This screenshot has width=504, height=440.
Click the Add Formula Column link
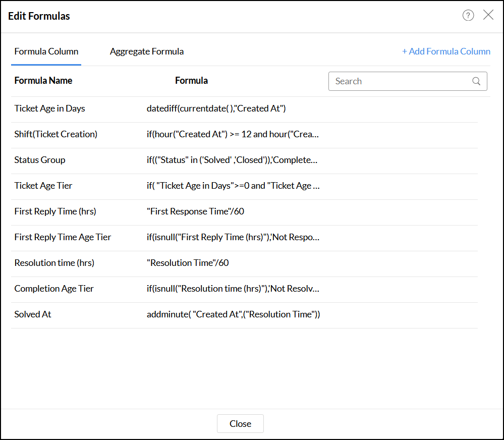tap(446, 51)
